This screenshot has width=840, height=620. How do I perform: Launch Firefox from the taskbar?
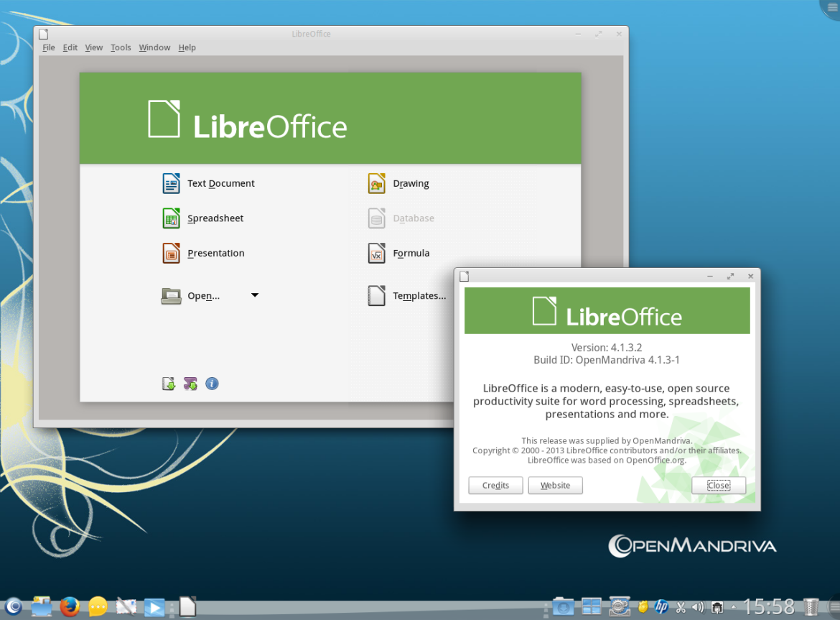(x=70, y=607)
